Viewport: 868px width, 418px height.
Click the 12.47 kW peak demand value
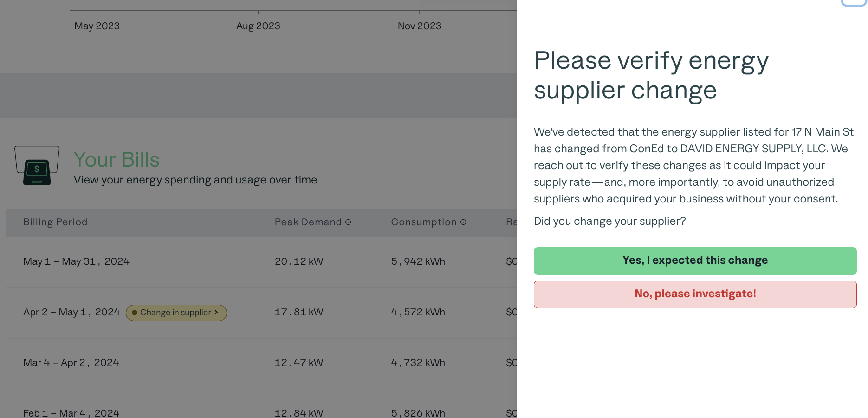[299, 363]
